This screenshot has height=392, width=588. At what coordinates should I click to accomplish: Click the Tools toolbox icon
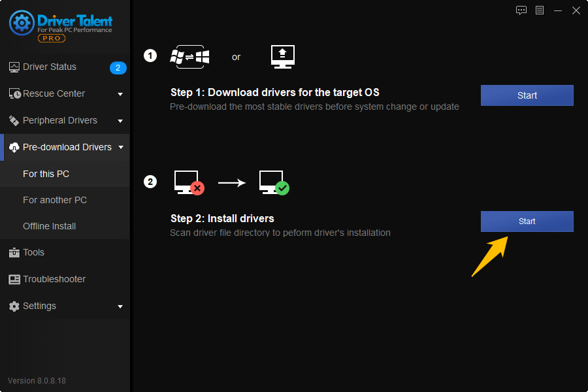tap(14, 252)
